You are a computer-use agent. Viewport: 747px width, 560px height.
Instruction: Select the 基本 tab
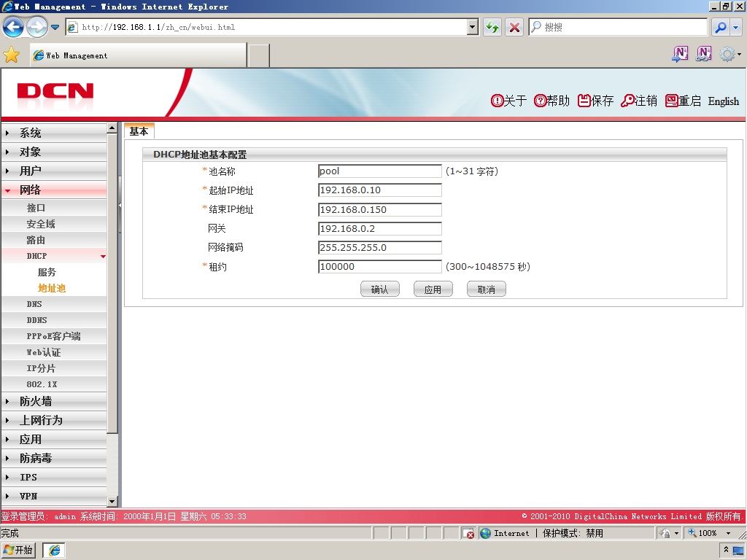coord(139,131)
